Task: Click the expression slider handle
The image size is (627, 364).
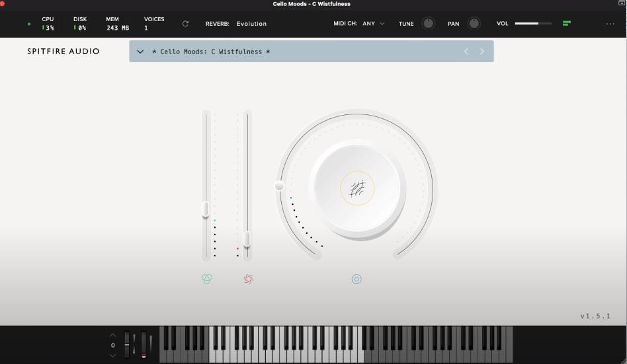Action: [x=206, y=209]
